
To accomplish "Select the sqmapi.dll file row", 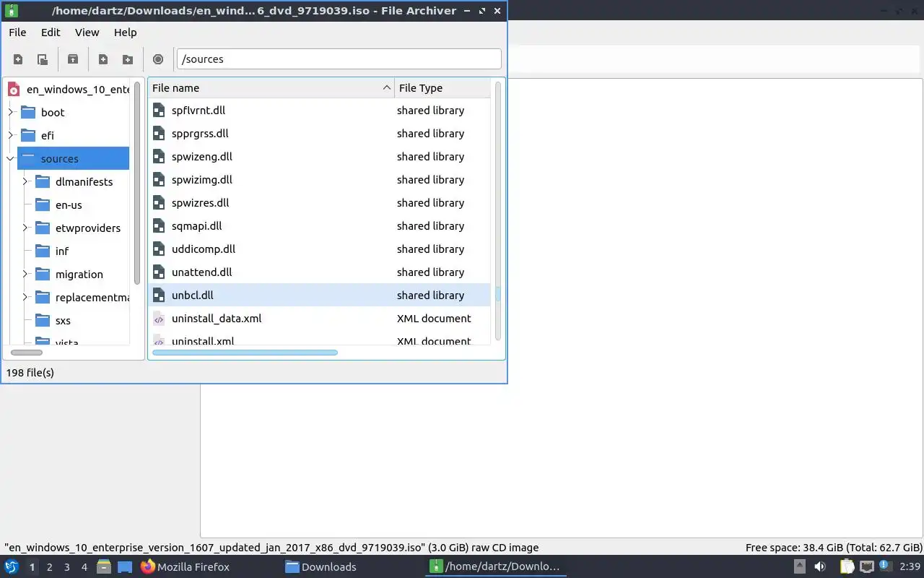I will coord(319,226).
